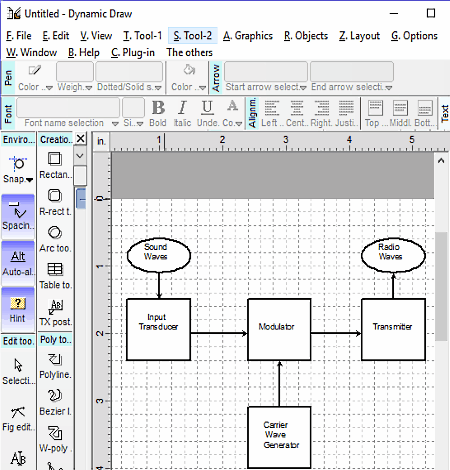Click the Pen toolbar label tab
The width and height of the screenshot is (450, 470).
click(x=9, y=77)
